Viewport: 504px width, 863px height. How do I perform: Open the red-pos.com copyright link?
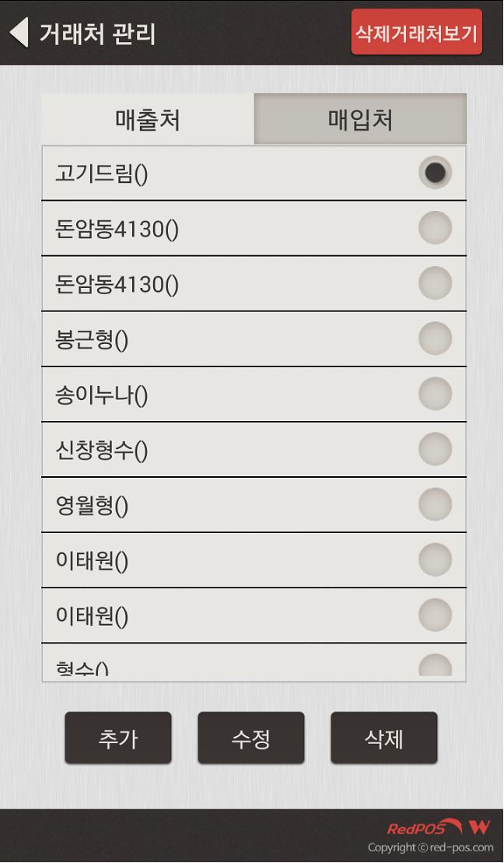coord(430,847)
